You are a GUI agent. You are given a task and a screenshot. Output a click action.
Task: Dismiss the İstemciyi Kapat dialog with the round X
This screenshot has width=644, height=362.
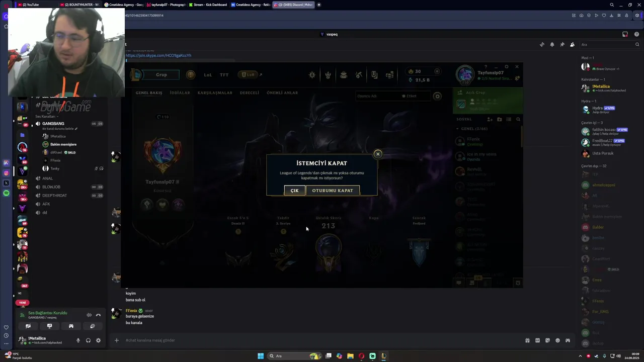click(x=378, y=154)
